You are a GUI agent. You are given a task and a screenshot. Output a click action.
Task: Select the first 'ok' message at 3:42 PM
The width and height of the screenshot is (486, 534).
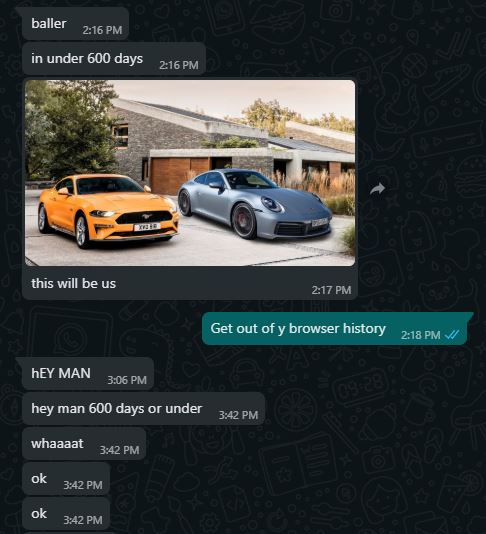[x=66, y=479]
